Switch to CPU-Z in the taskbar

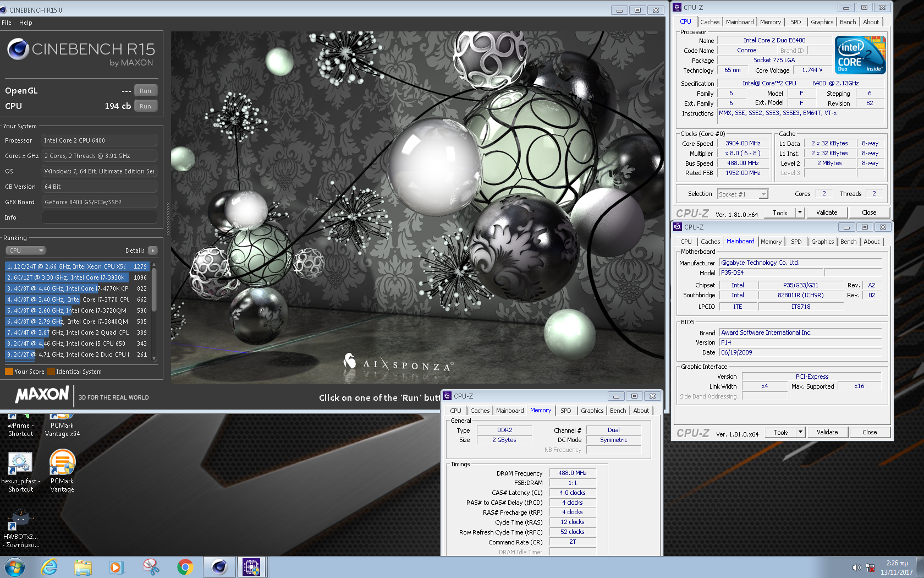click(x=252, y=567)
